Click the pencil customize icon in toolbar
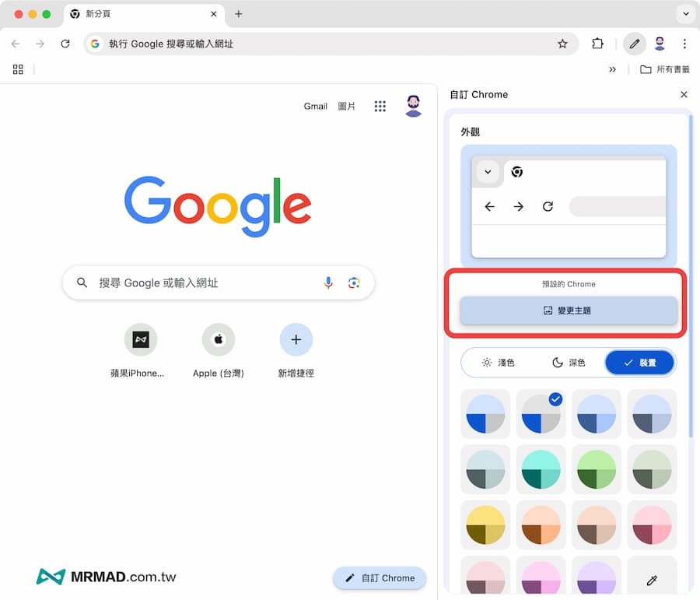700x600 pixels. 635,44
